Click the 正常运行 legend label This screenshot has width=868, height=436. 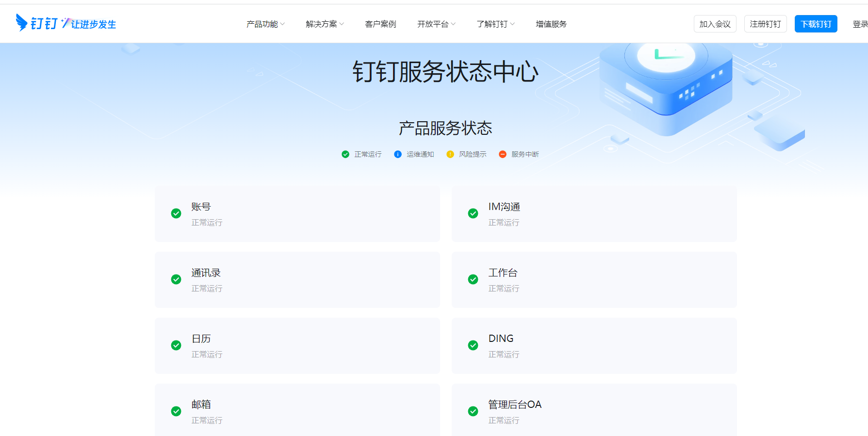[x=368, y=154]
